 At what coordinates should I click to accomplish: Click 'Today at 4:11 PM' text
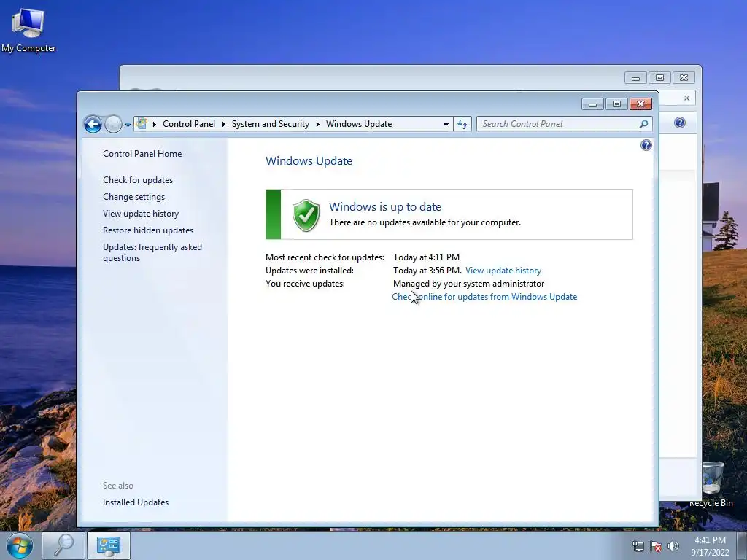(426, 257)
